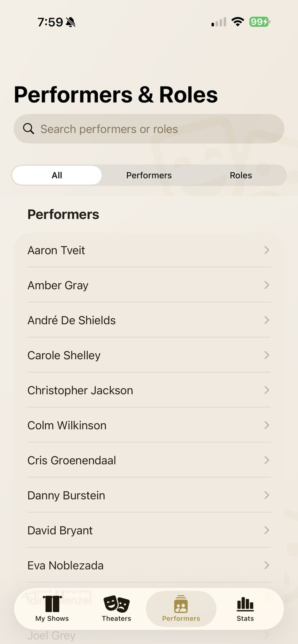The height and width of the screenshot is (644, 298).
Task: Open the My Shows curtain icon
Action: 52,604
